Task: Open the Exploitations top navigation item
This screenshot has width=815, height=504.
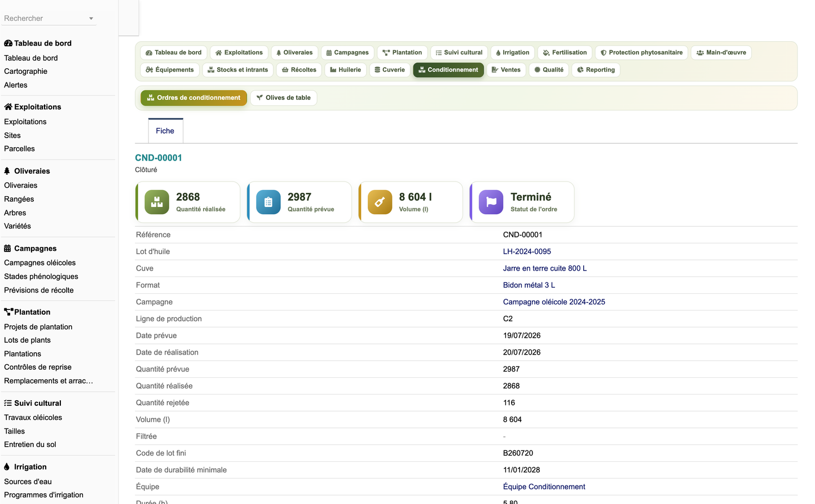Action: (239, 52)
